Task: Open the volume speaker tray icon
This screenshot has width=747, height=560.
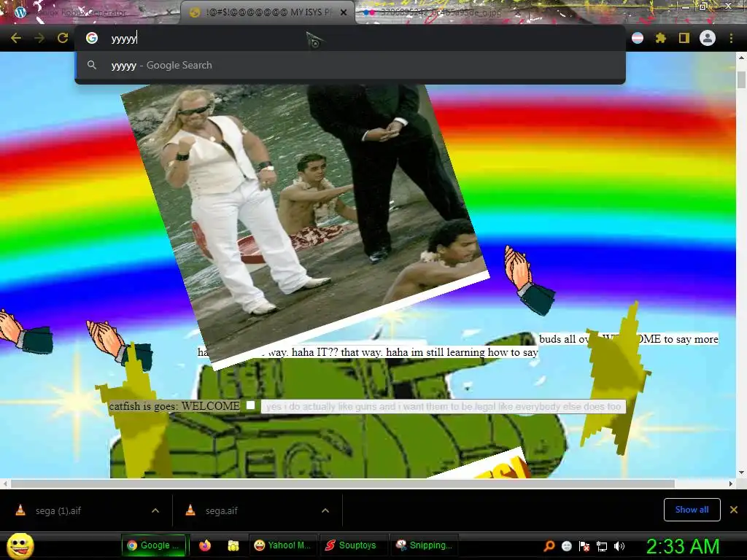Action: coord(619,546)
